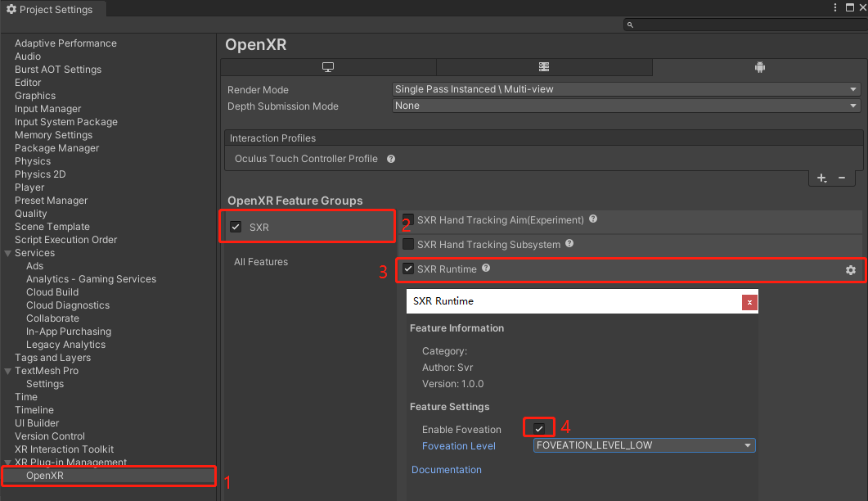Image resolution: width=868 pixels, height=501 pixels.
Task: Enable SXR Hand Tracking Subsystem checkbox
Action: click(x=408, y=244)
